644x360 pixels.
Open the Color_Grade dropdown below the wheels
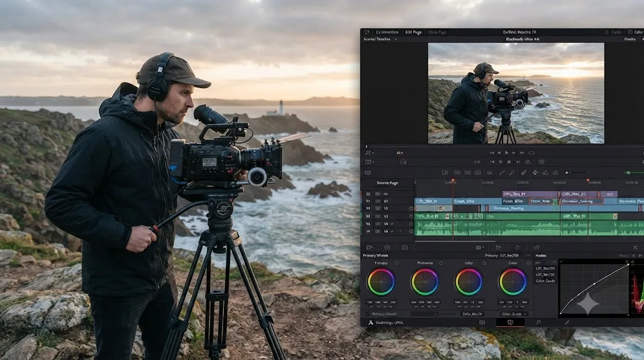tap(514, 314)
